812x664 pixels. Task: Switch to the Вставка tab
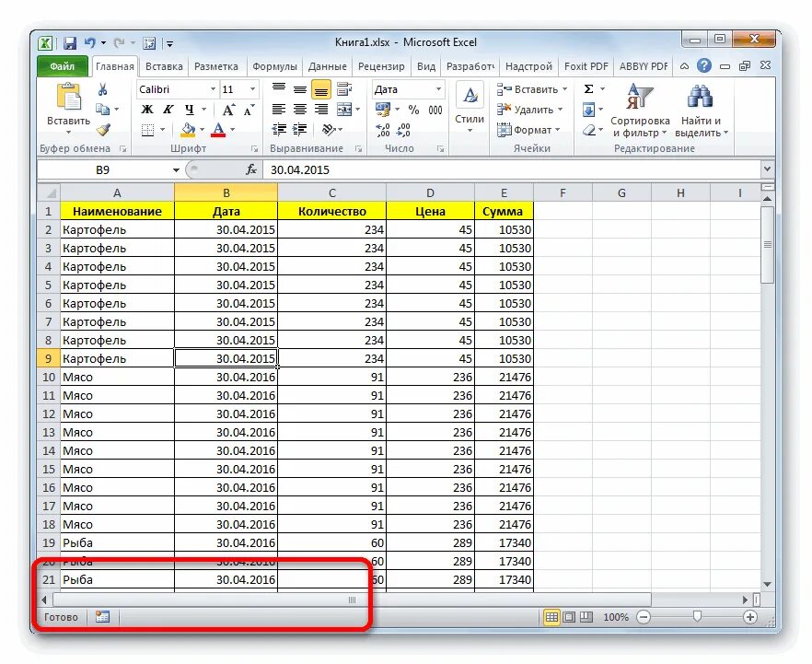pyautogui.click(x=164, y=66)
